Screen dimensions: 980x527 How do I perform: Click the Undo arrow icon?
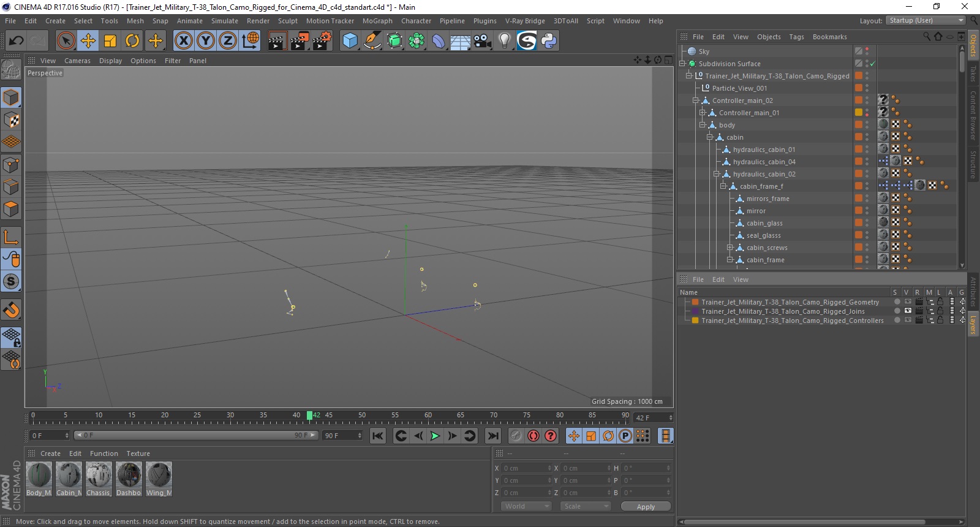16,41
